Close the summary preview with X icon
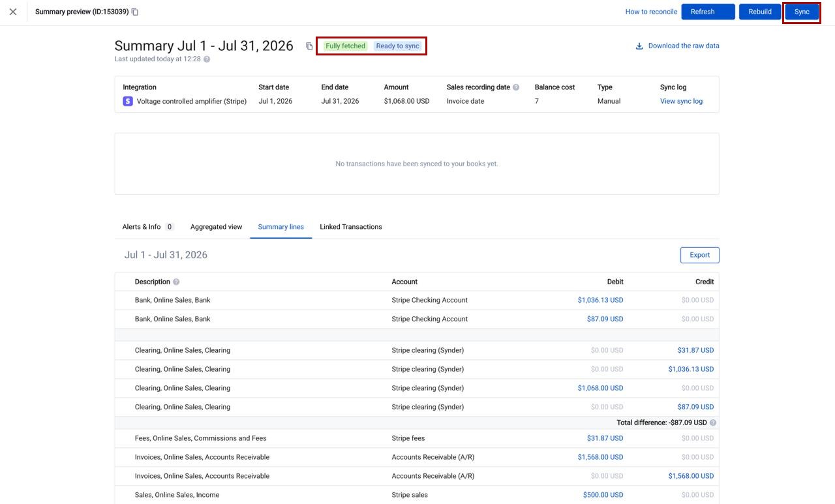This screenshot has width=835, height=504. click(13, 12)
